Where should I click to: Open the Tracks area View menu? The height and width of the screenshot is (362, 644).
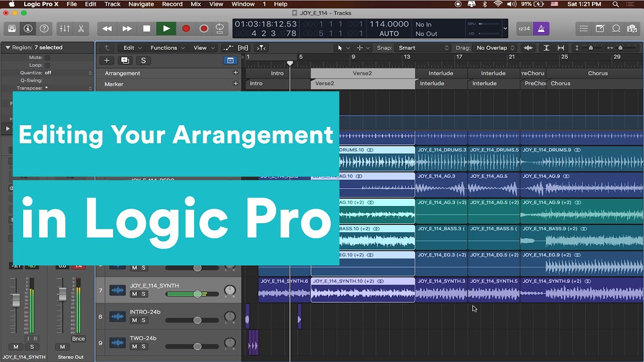[x=203, y=48]
